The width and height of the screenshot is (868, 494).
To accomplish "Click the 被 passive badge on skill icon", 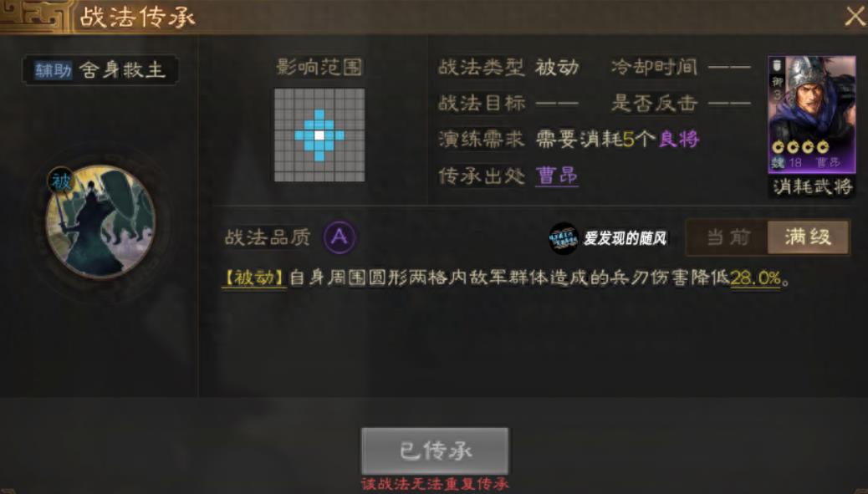I will pos(61,181).
